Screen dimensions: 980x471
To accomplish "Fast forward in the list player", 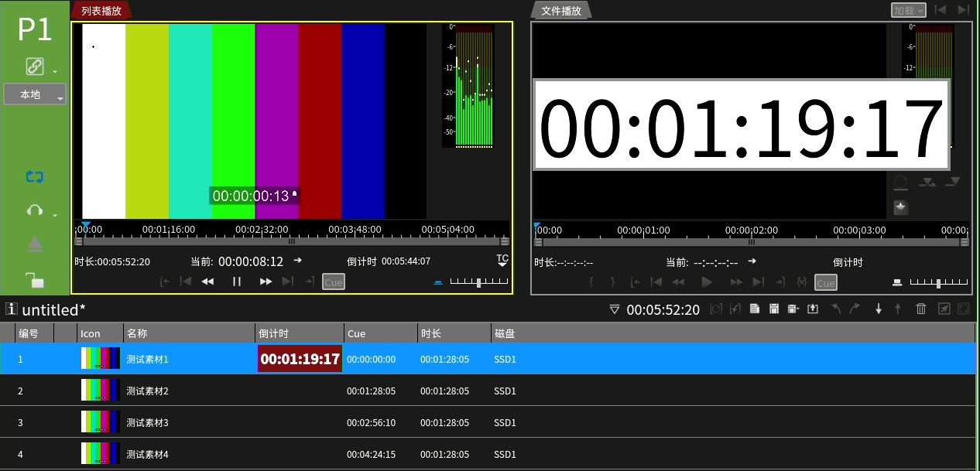I will pos(266,282).
